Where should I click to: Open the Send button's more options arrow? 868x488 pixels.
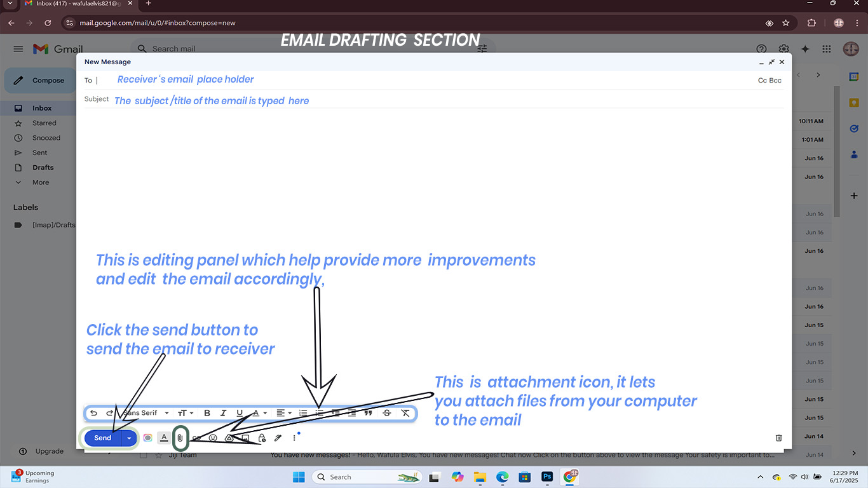pyautogui.click(x=129, y=438)
